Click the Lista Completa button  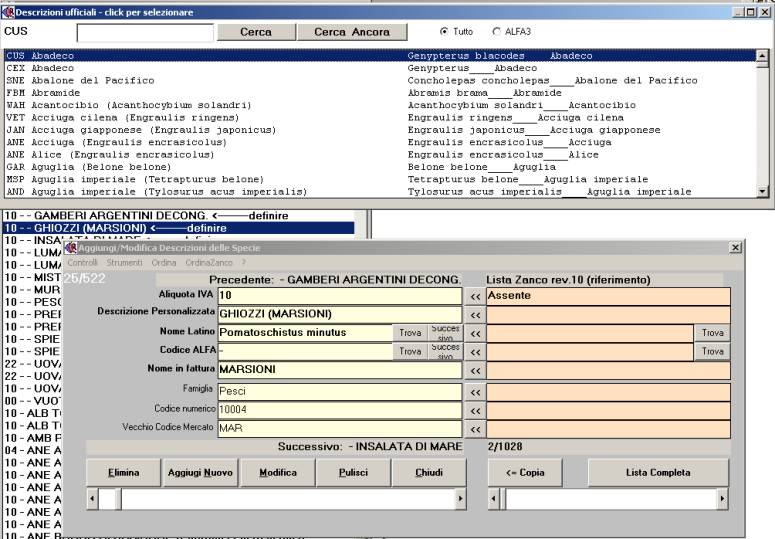658,473
